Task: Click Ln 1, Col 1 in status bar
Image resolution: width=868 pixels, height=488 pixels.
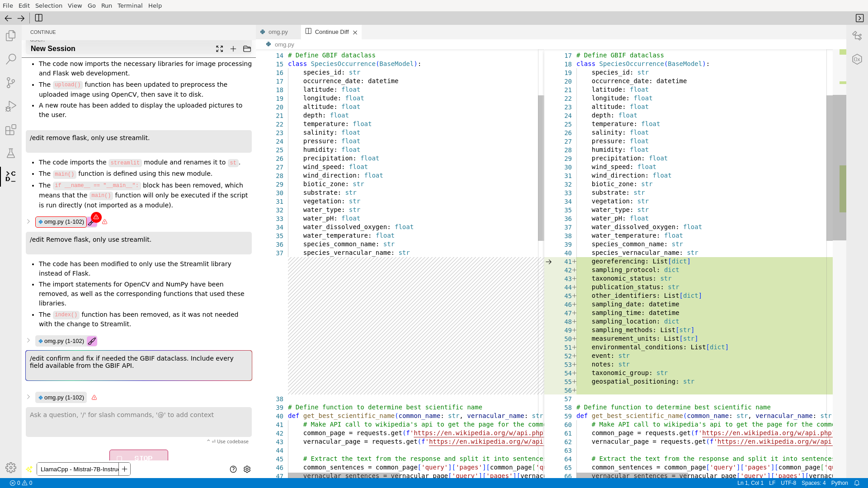Action: click(750, 483)
